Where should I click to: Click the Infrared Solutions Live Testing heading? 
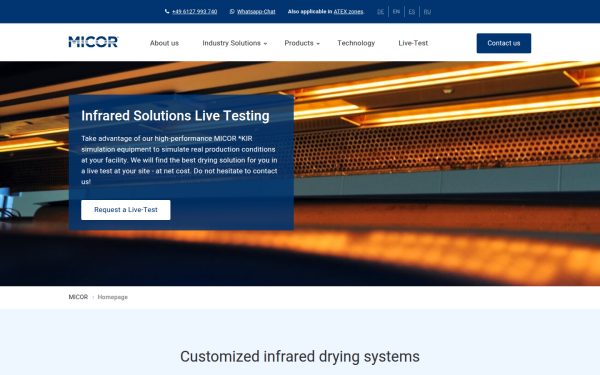pyautogui.click(x=175, y=116)
